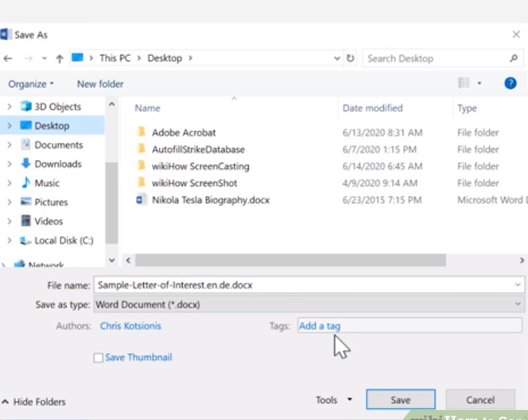This screenshot has width=528, height=420.
Task: Click the Cancel button
Action: [481, 400]
